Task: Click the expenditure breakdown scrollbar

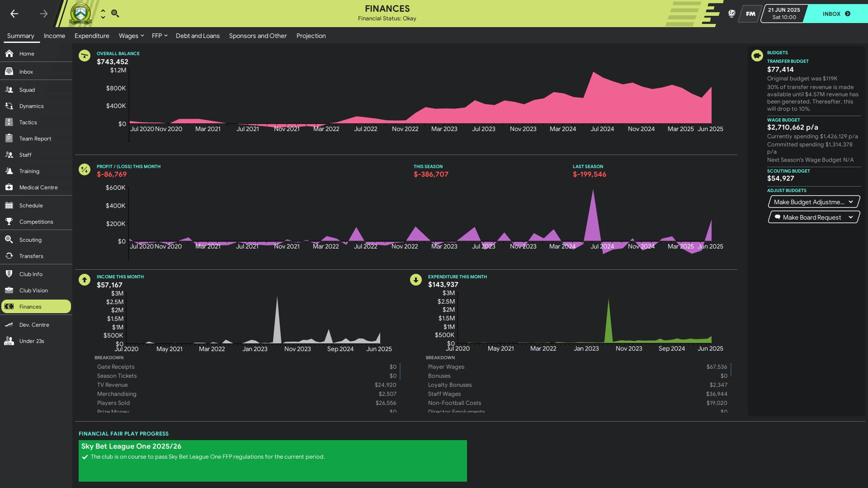Action: [x=731, y=369]
